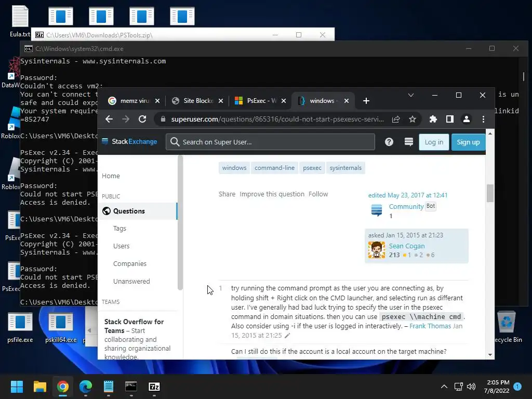
Task: Share this page from address bar
Action: point(395,119)
